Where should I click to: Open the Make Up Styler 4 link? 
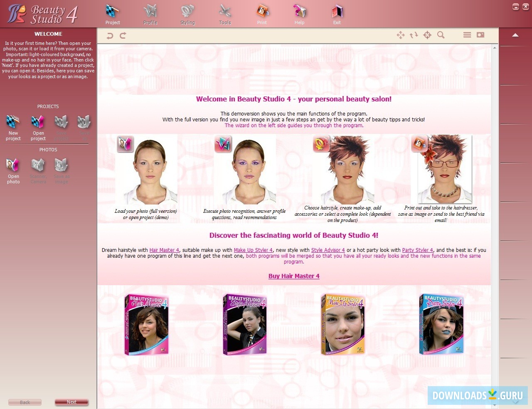pos(253,250)
